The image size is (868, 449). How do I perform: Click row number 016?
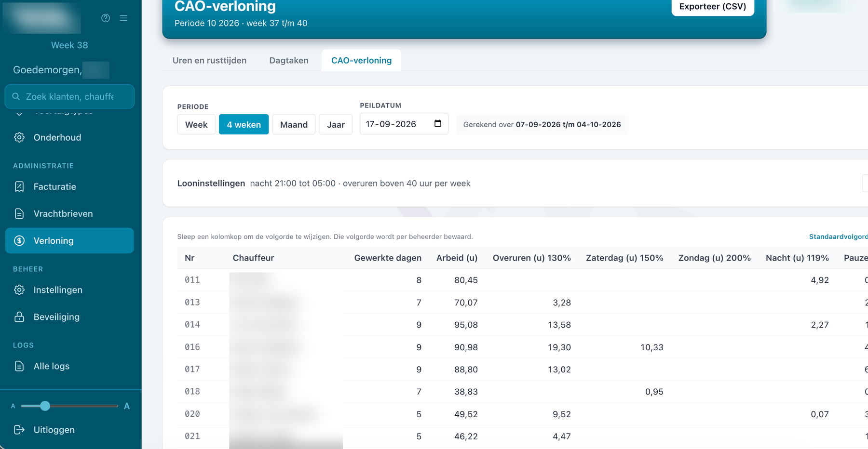tap(192, 347)
